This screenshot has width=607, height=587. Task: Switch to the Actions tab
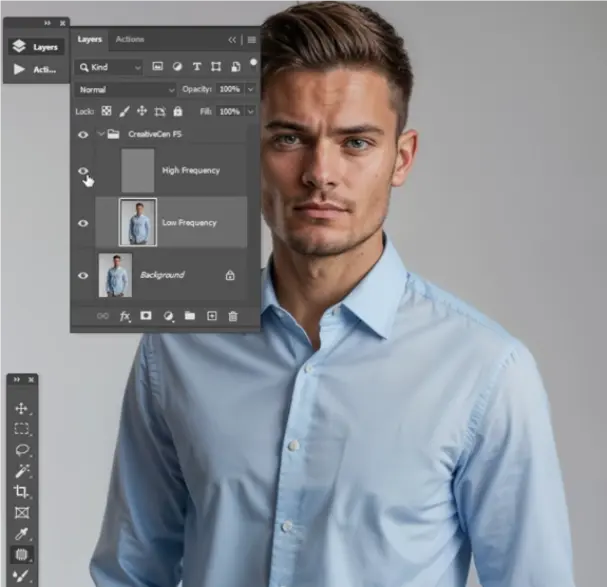[x=130, y=39]
